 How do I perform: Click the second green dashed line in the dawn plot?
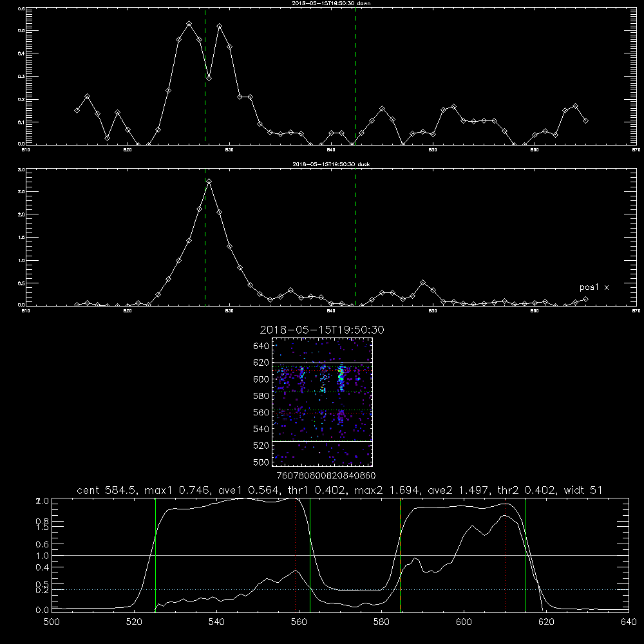[x=355, y=76]
